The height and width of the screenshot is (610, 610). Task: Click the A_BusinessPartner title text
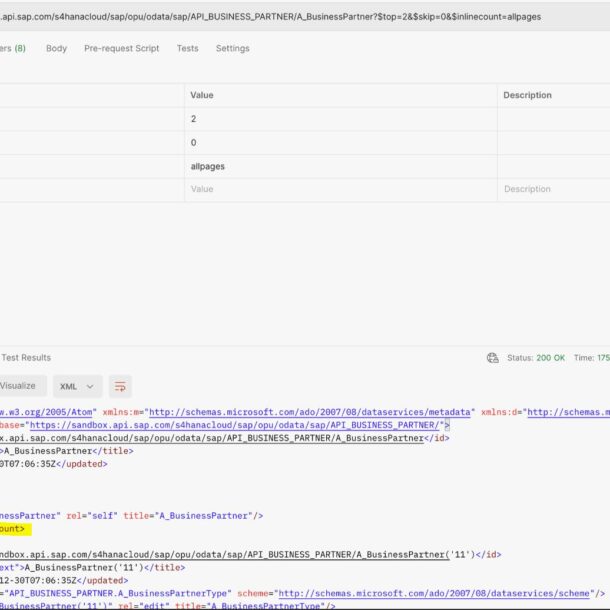(x=48, y=451)
